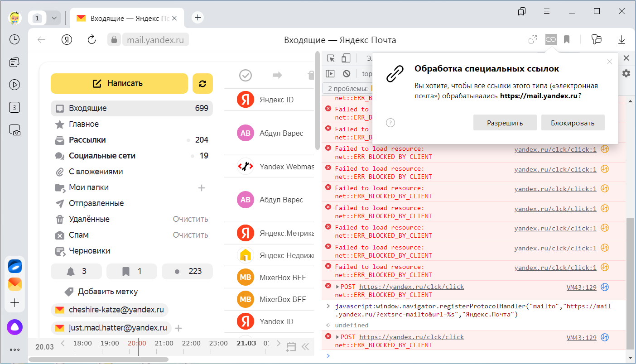Click Очистить next to Удалённые
The width and height of the screenshot is (636, 364).
coord(190,219)
